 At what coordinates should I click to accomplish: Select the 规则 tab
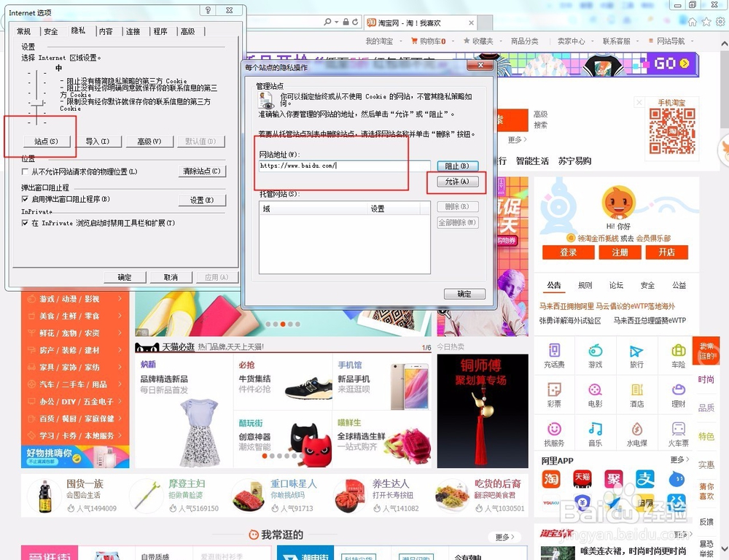point(585,285)
